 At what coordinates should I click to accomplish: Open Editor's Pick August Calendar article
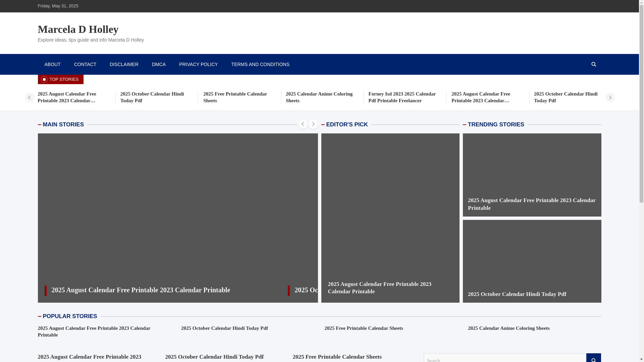(x=379, y=288)
